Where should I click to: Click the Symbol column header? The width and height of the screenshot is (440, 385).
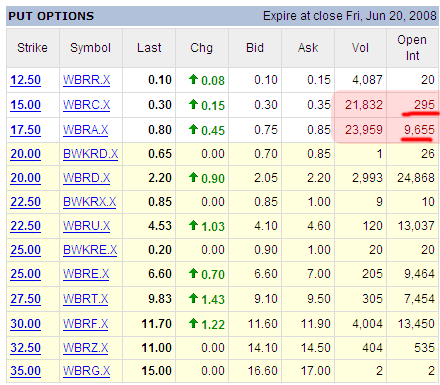(90, 48)
